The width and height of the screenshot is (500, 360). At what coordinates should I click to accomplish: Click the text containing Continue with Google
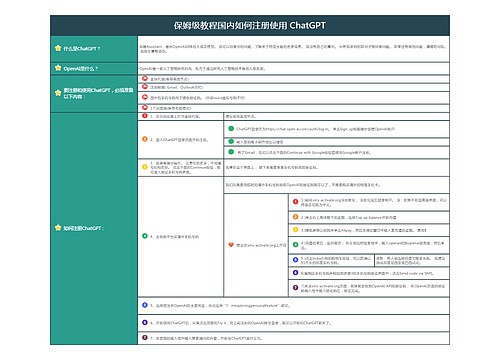click(x=304, y=153)
